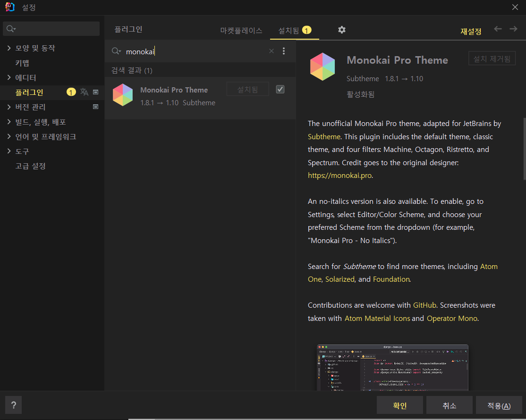Screen dimensions: 526x420
Task: Expand 빌드, 실행, 배포 section
Action: pos(9,122)
